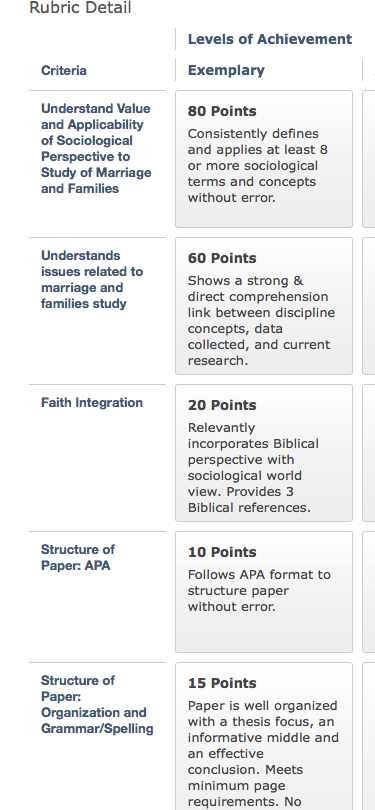Click Follows APA format description text
Image resolution: width=375 pixels, height=810 pixels.
tap(259, 590)
